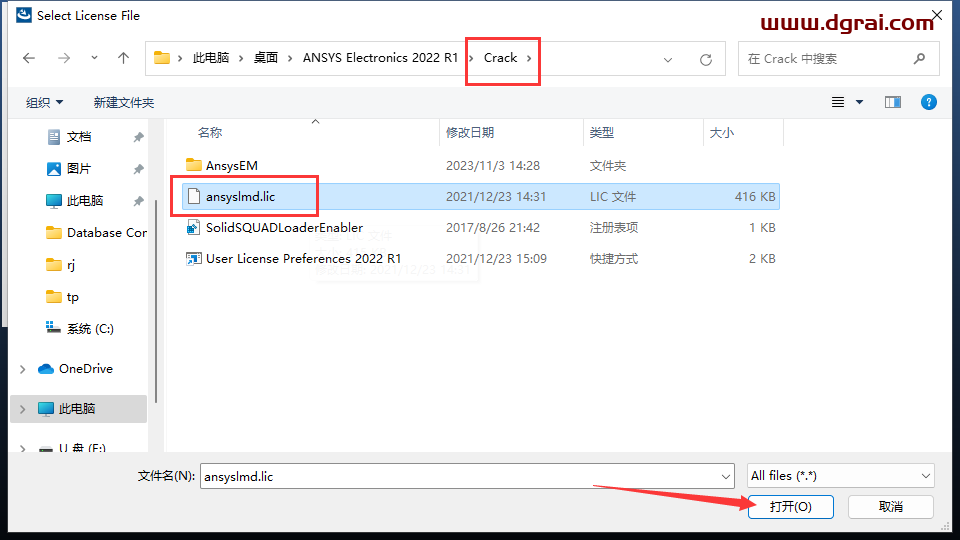Click the Back navigation arrow
This screenshot has height=540, width=960.
click(29, 58)
